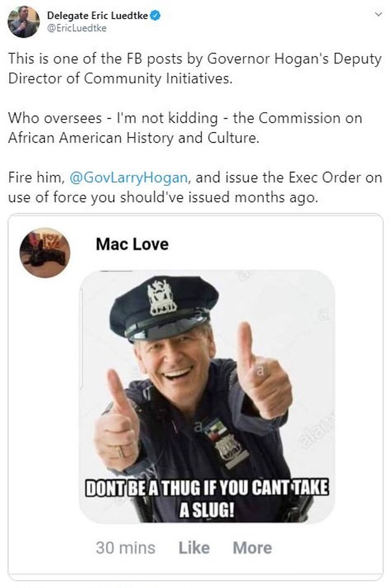Screen dimensions: 391x588
Task: Click the paragraph mentioning the Commission
Action: pos(185,128)
